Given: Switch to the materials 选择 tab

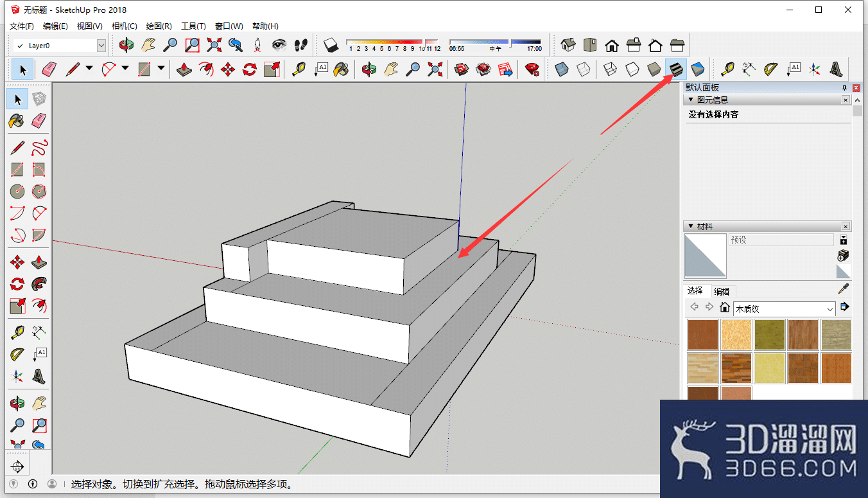Looking at the screenshot, I should point(695,290).
